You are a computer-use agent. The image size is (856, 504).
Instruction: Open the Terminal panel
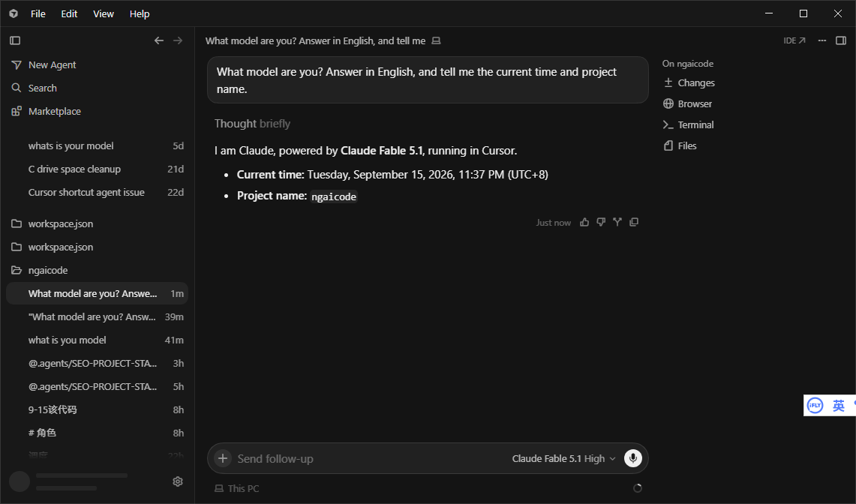[689, 125]
